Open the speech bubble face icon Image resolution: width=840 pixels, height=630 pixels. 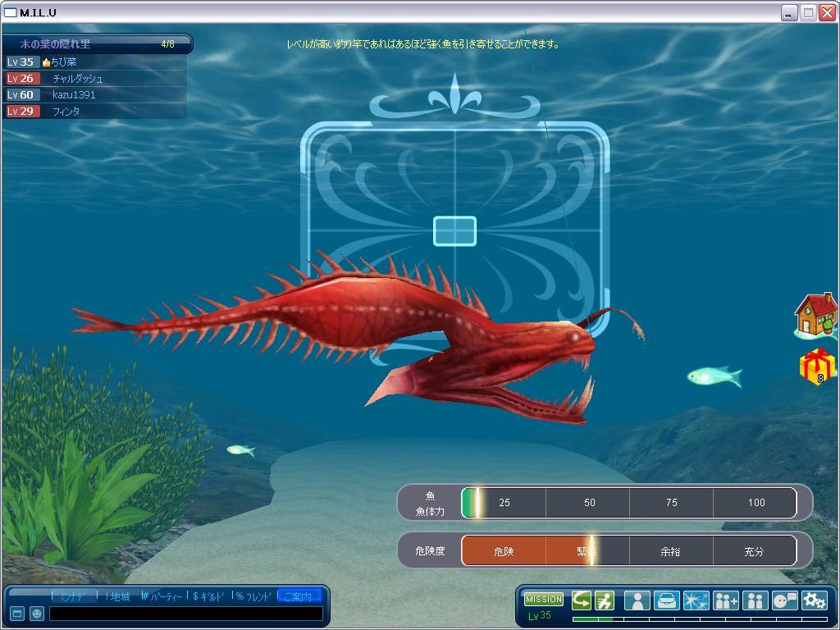point(785,600)
